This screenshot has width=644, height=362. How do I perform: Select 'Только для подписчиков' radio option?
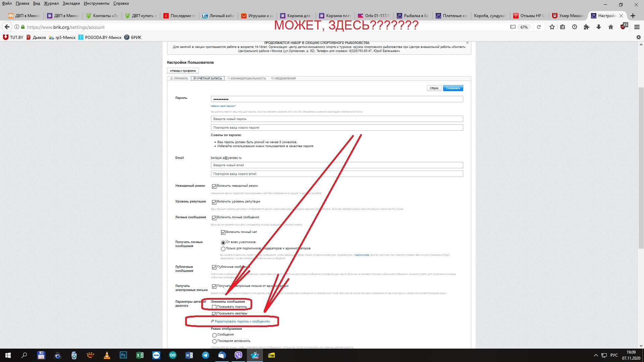[x=223, y=249]
